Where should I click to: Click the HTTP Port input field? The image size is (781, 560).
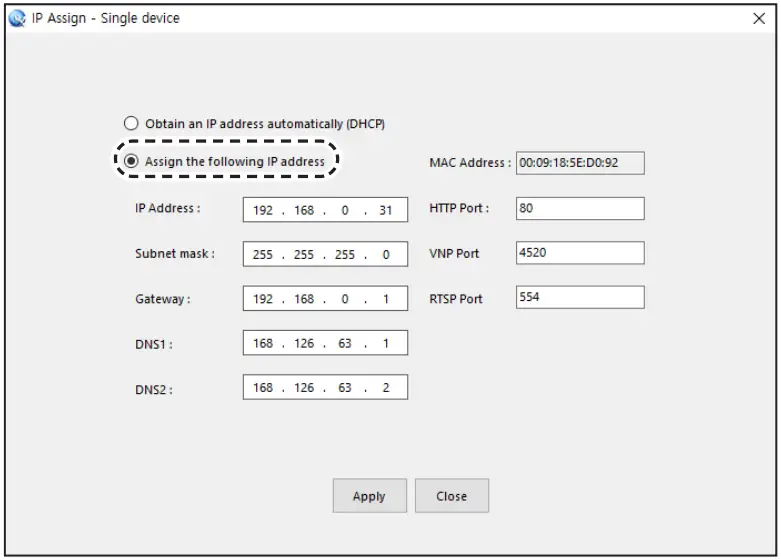point(580,208)
